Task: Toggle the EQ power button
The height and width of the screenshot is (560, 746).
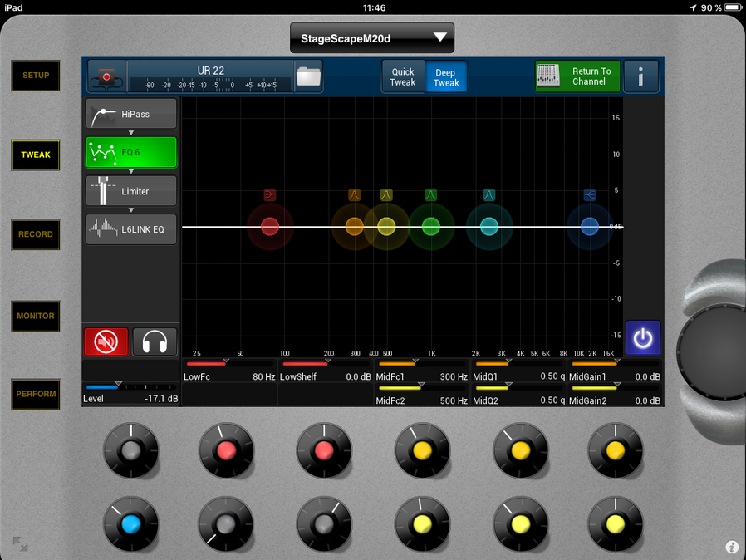Action: [x=643, y=338]
